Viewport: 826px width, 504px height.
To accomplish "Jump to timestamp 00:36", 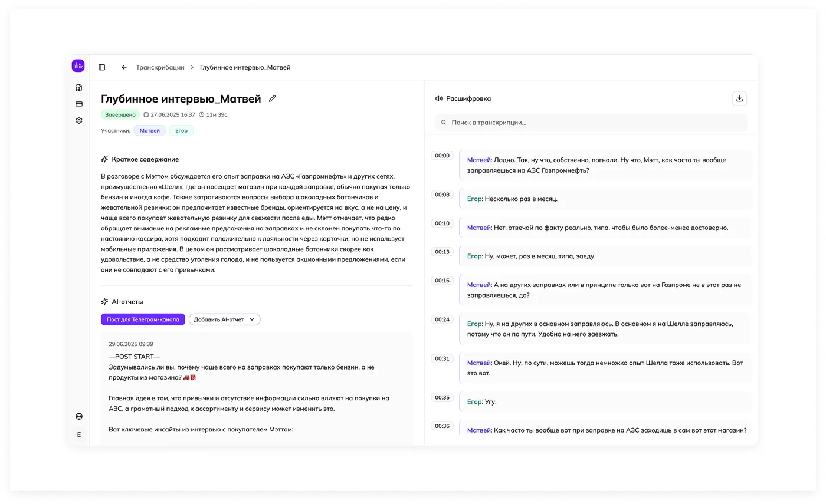I will 442,426.
